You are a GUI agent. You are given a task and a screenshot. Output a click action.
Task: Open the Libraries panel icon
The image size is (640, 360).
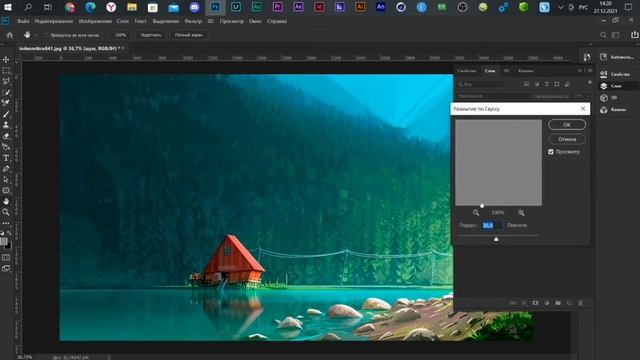tap(604, 57)
